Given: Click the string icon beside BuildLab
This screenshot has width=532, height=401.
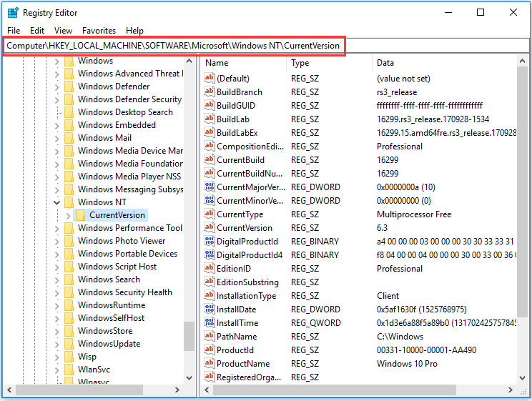Looking at the screenshot, I should (210, 119).
